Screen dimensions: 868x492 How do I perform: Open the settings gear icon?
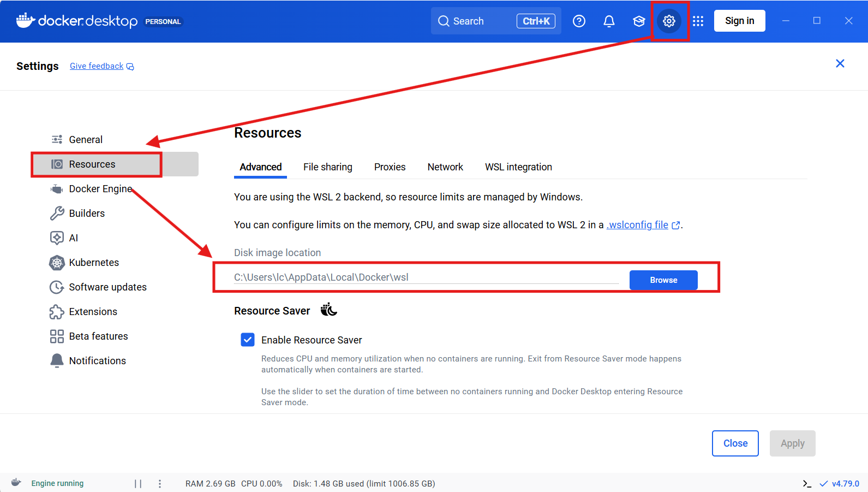click(669, 21)
